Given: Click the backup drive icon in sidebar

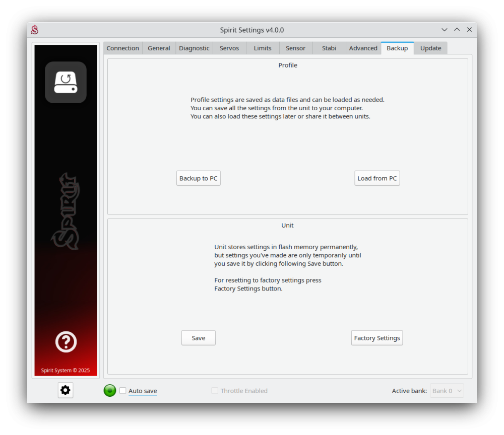Looking at the screenshot, I should click(66, 82).
